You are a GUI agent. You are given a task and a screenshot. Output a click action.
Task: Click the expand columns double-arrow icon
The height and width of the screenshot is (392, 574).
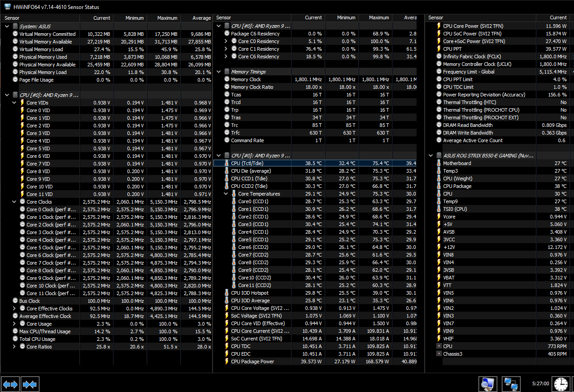click(10, 384)
